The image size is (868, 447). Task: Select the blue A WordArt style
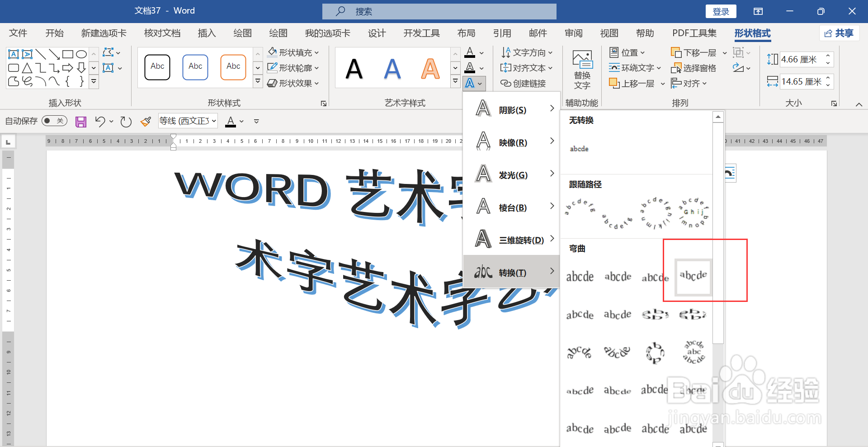pyautogui.click(x=392, y=69)
